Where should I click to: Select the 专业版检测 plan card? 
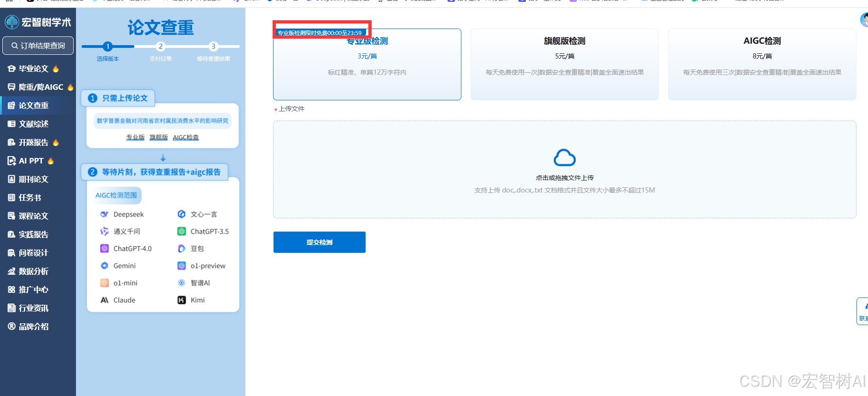[367, 64]
